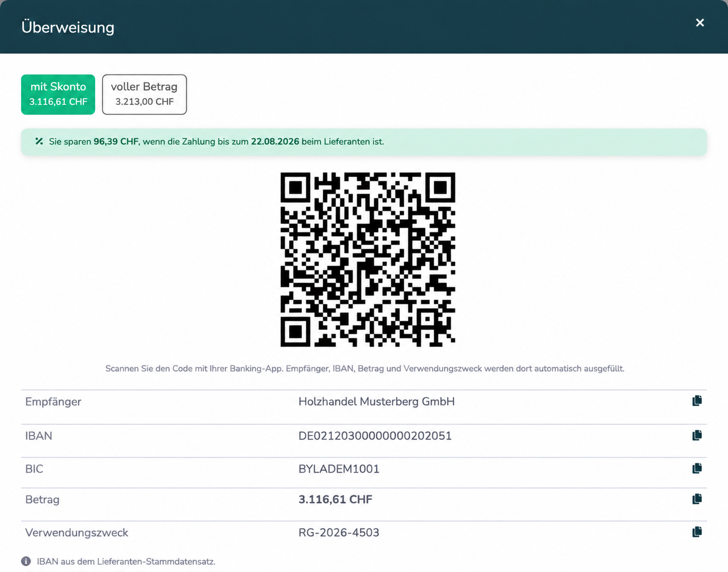Copy the IBAN value
This screenshot has height=572, width=728.
697,436
